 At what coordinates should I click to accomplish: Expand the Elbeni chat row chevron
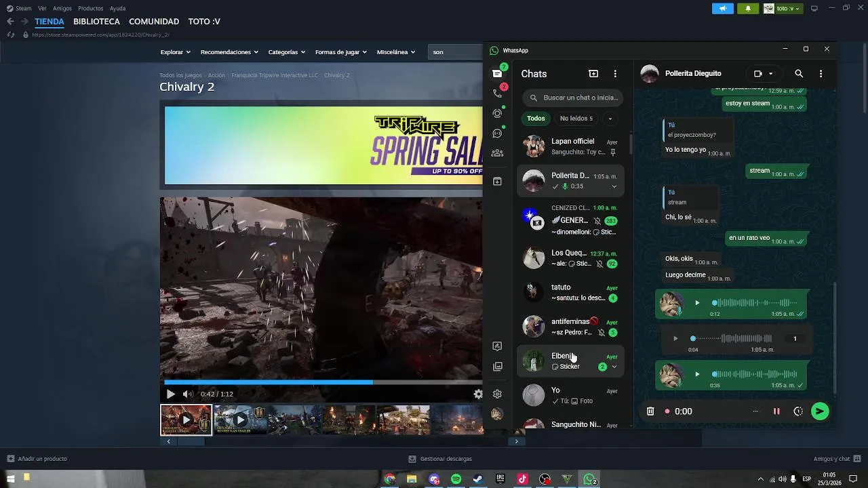(x=614, y=367)
